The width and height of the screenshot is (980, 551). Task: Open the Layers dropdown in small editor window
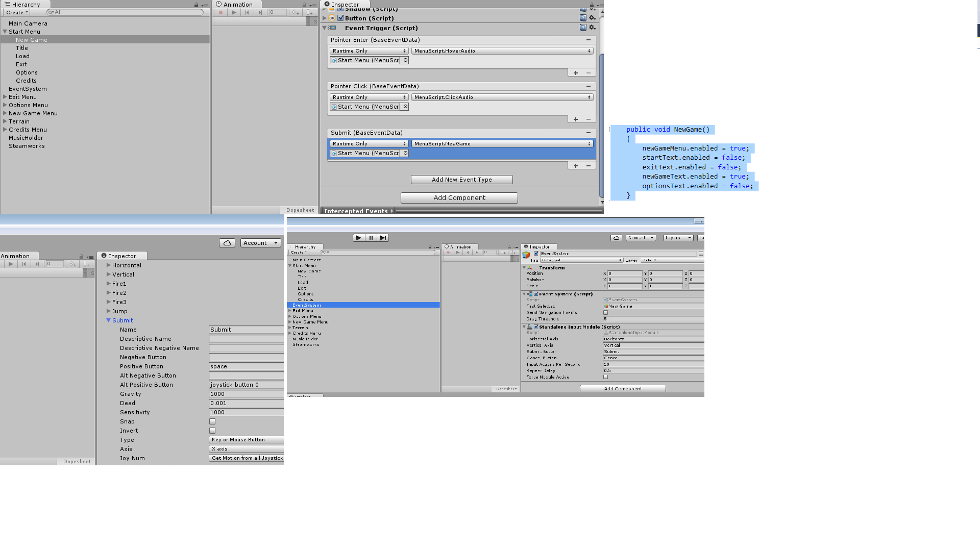pyautogui.click(x=678, y=238)
